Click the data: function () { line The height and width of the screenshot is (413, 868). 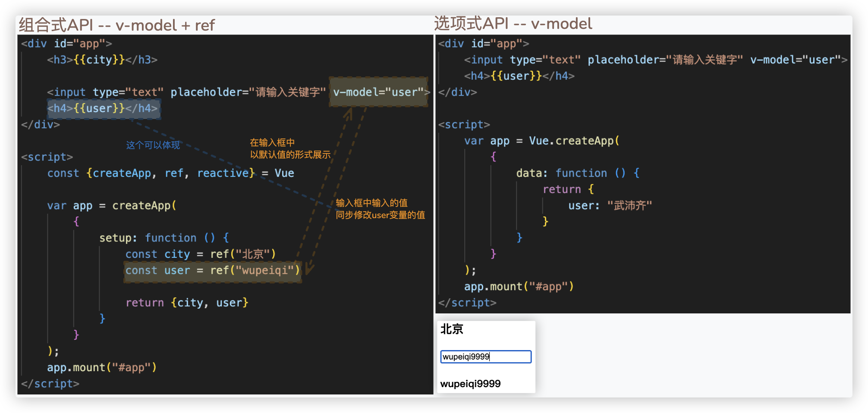578,173
